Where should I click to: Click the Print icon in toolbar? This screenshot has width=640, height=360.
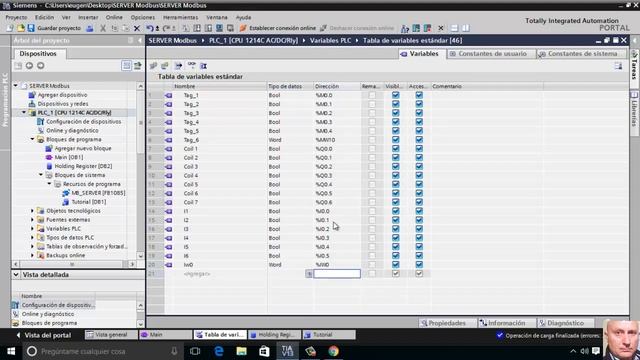click(90, 28)
